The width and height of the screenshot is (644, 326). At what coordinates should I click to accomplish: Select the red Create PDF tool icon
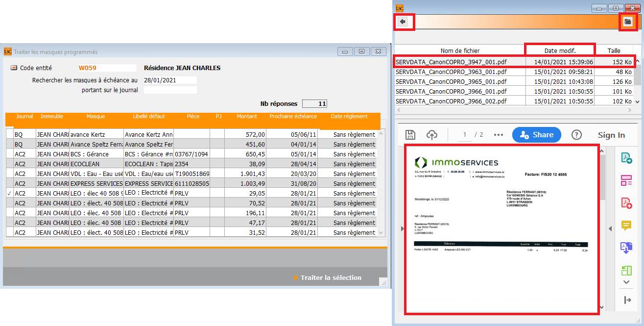pyautogui.click(x=626, y=203)
